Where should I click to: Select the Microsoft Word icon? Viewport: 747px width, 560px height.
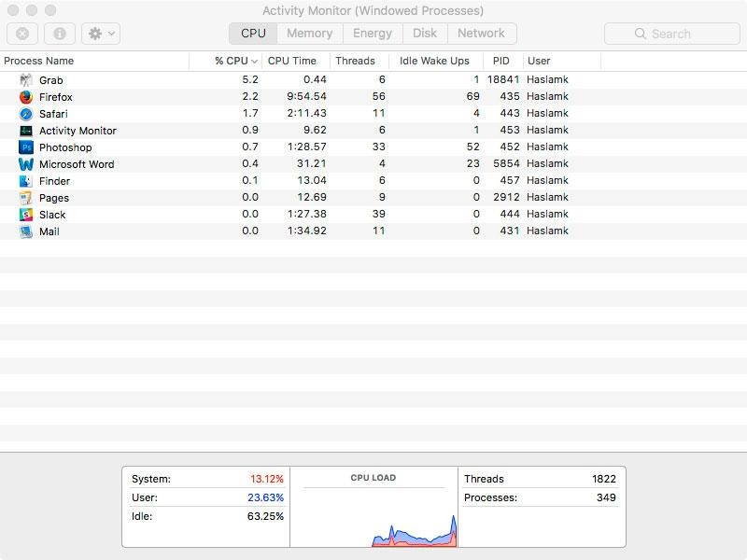point(24,164)
